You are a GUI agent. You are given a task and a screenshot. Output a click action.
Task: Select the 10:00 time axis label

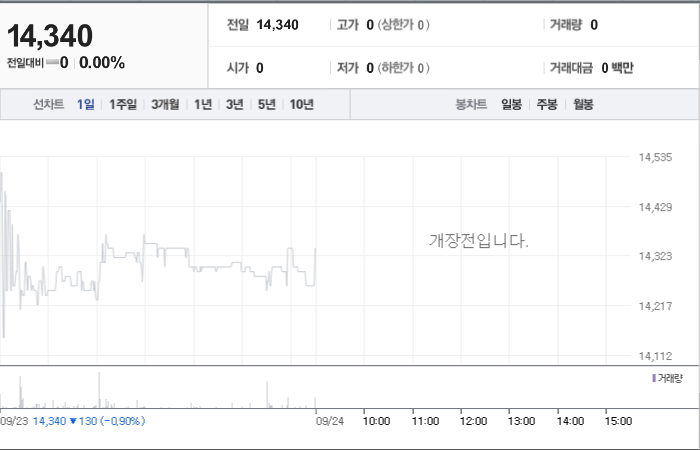(x=376, y=421)
